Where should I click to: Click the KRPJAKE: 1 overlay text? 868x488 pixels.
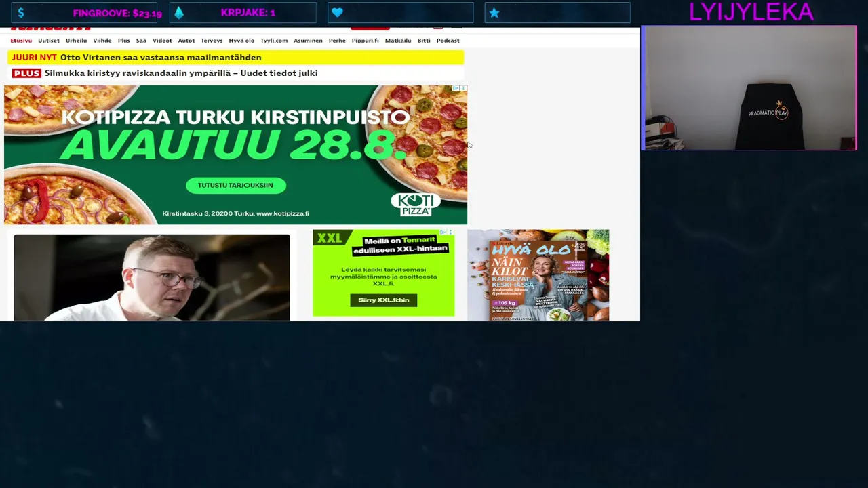(x=248, y=13)
